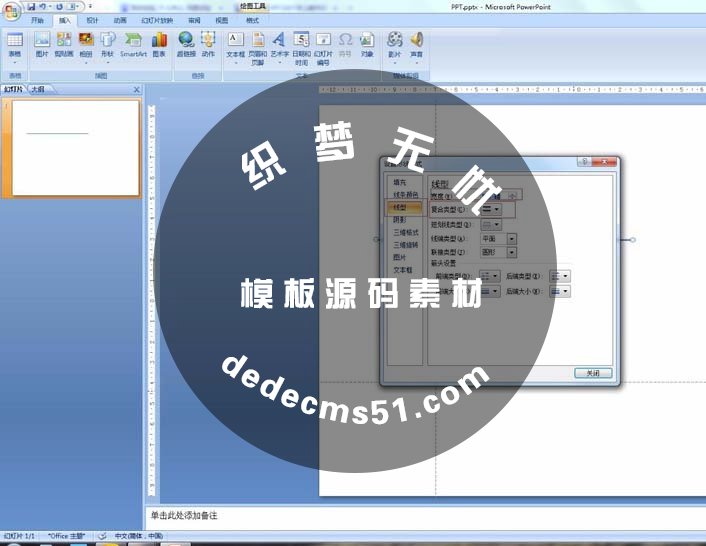The height and width of the screenshot is (546, 706).
Task: Switch to the 大纲 (Outline) pane tab
Action: [37, 89]
